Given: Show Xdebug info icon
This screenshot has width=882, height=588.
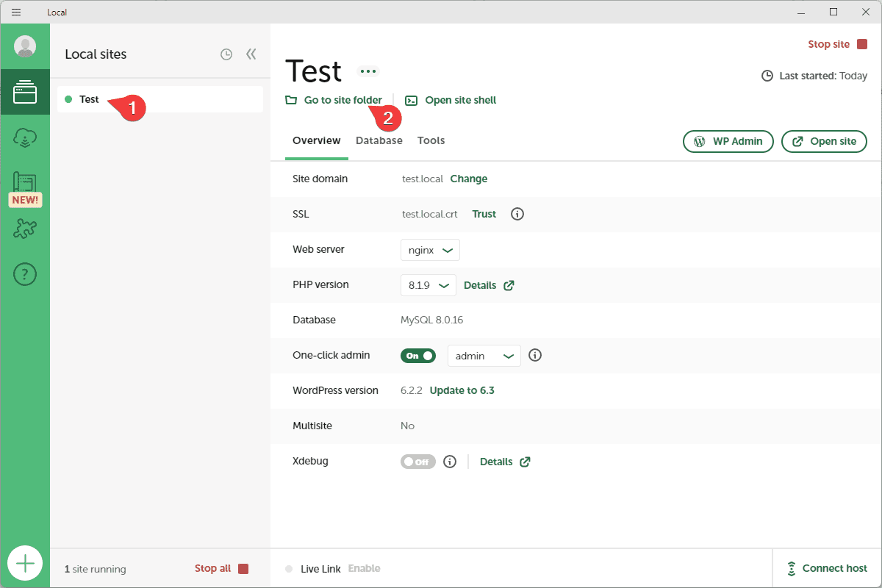Looking at the screenshot, I should click(450, 462).
